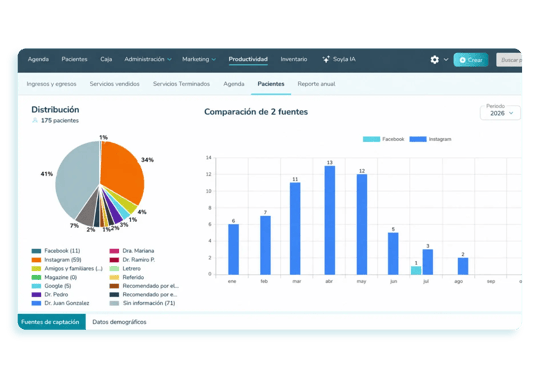Click the Amigos y familiares legend swatch
Image resolution: width=542 pixels, height=383 pixels.
[x=36, y=269]
